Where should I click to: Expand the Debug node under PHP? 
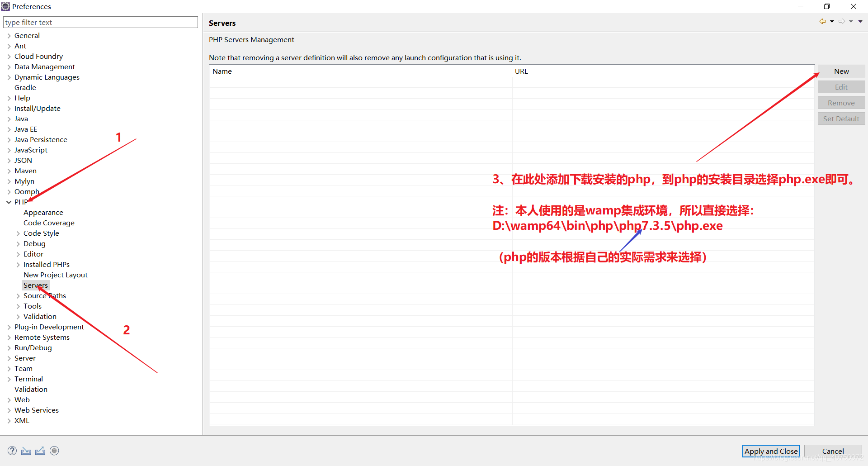[18, 244]
